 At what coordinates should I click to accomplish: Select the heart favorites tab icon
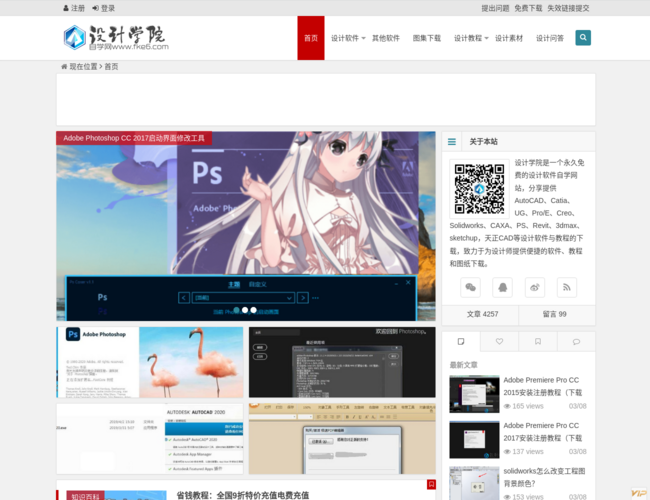[x=499, y=342]
